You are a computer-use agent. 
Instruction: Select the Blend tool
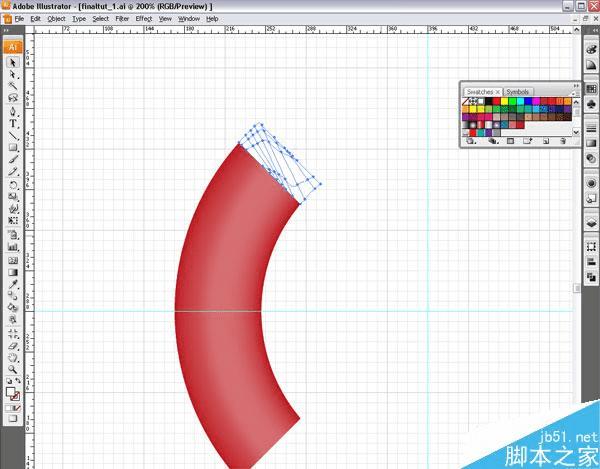pyautogui.click(x=13, y=296)
